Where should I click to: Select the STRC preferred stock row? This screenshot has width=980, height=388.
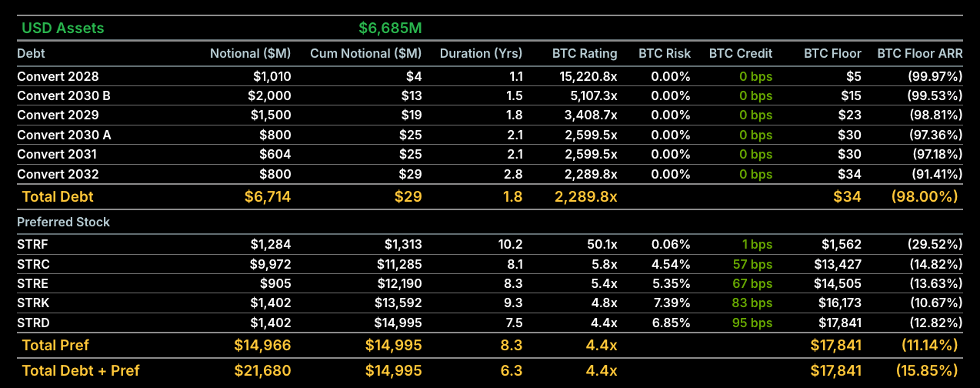tap(489, 264)
